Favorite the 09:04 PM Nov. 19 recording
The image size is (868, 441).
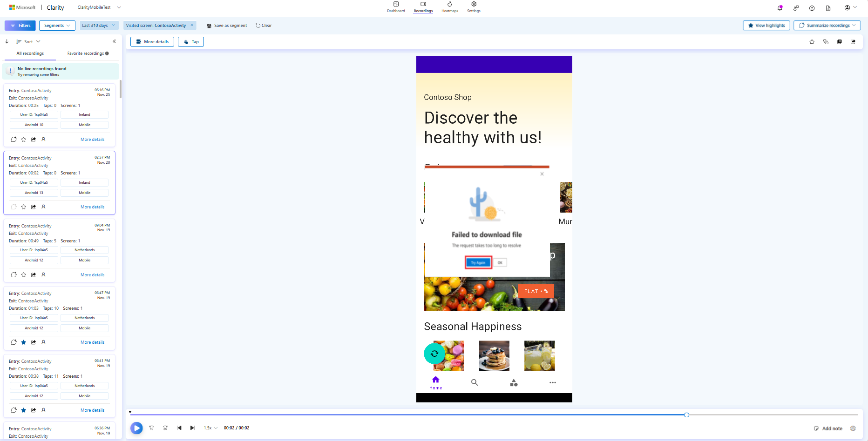24,274
